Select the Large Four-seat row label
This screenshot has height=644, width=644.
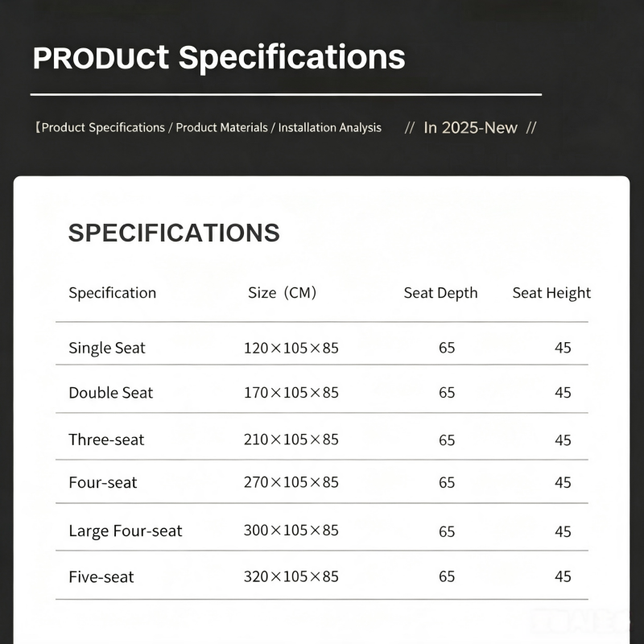[x=126, y=530]
